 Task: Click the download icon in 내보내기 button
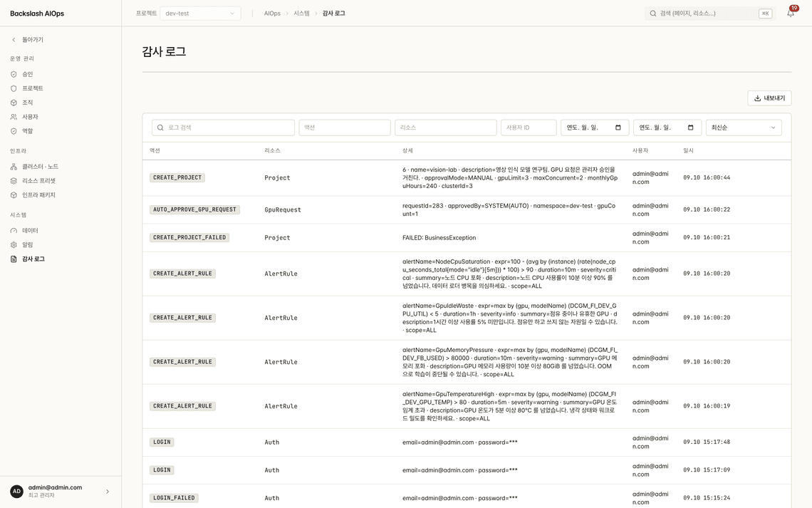[758, 98]
